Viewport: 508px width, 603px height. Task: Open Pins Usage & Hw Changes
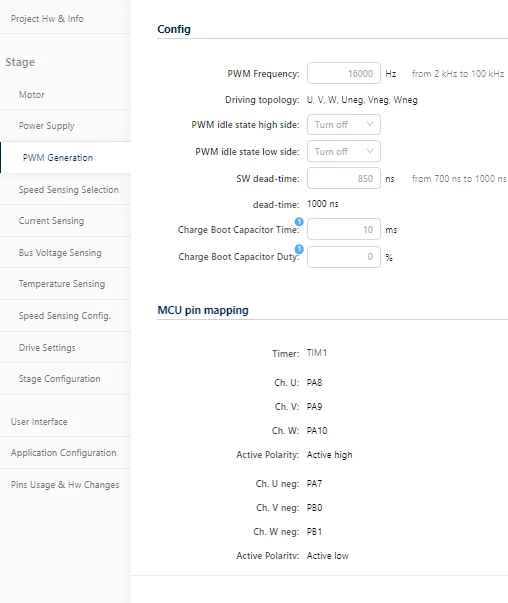tap(65, 485)
